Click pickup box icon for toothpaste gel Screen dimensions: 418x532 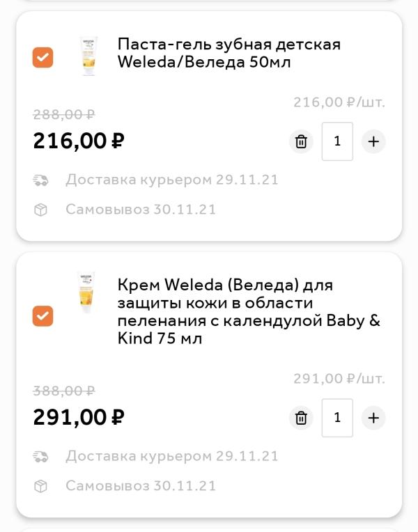tap(40, 210)
